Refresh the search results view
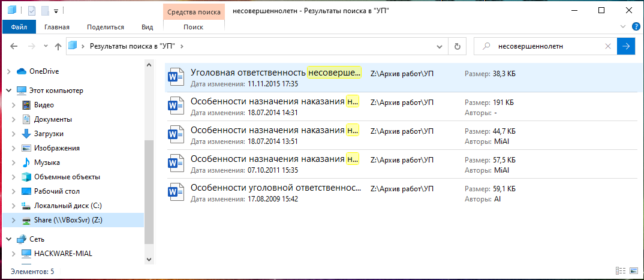 click(x=458, y=46)
